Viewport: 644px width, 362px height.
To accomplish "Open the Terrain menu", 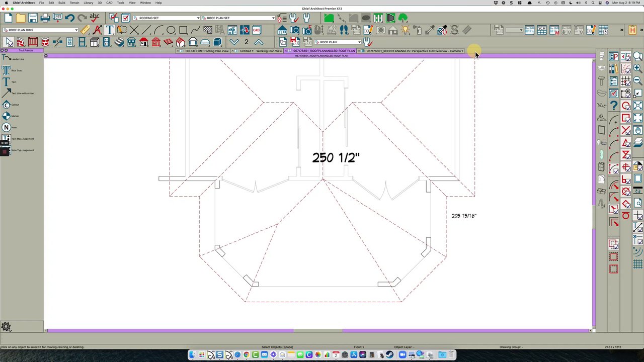I will (x=74, y=3).
